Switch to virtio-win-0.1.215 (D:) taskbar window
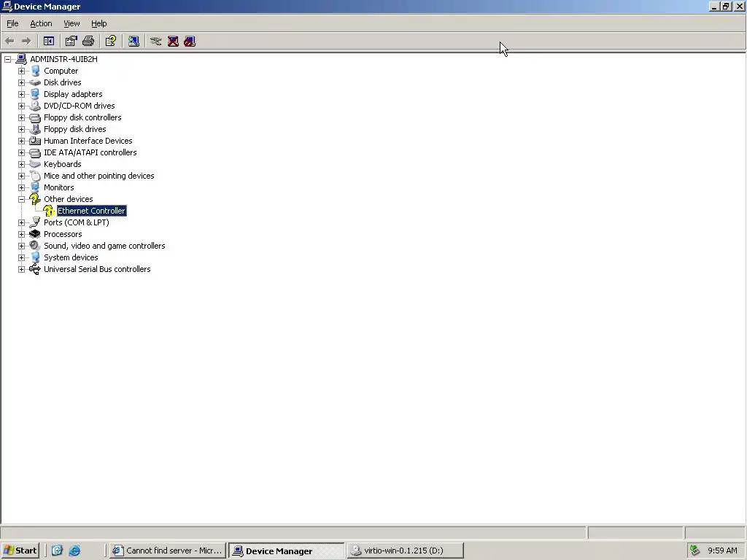Viewport: 747px width, 560px height. [x=406, y=551]
